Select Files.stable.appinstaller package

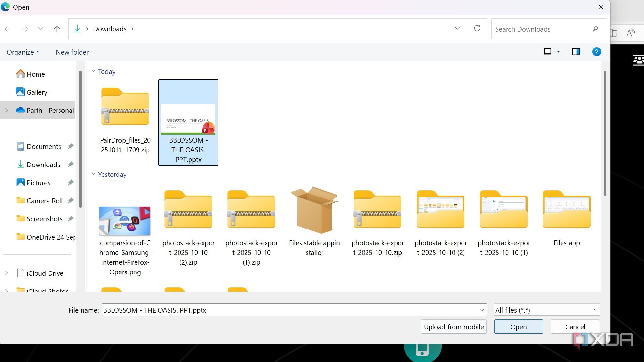coord(314,221)
